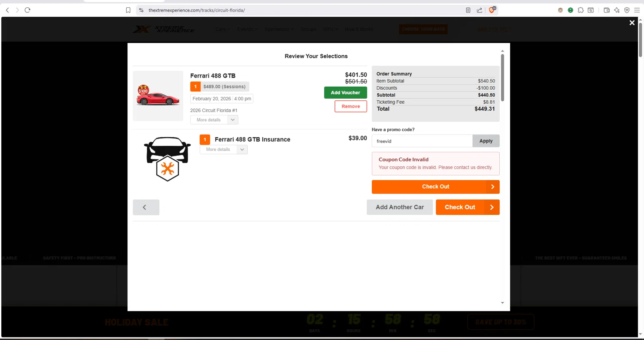The height and width of the screenshot is (340, 644).
Task: Click the promo code input field
Action: tap(422, 141)
